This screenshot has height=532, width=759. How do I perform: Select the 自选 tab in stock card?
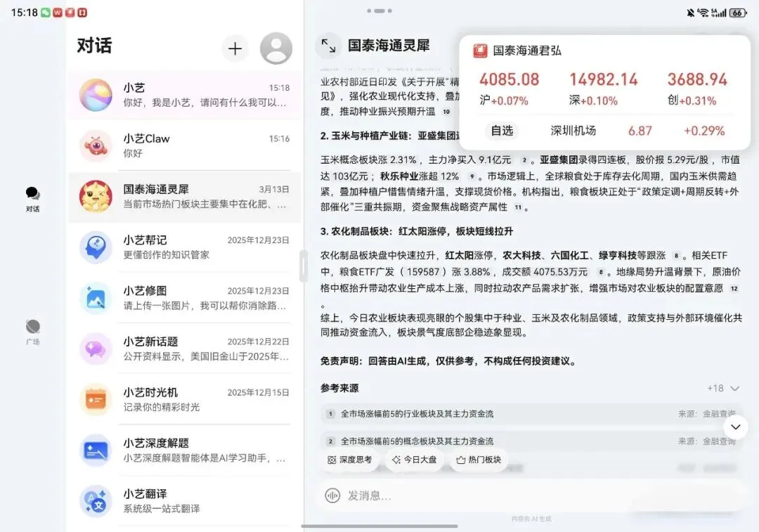click(502, 131)
